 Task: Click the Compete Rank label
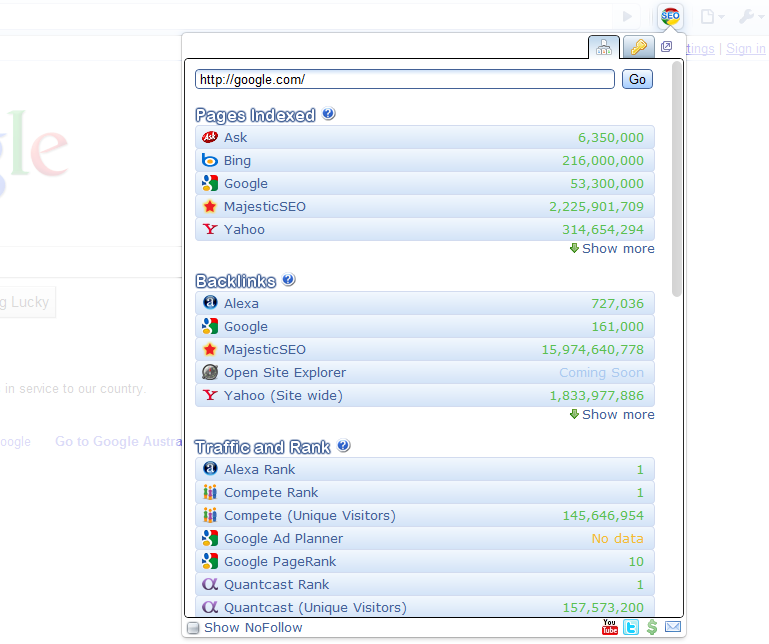(271, 492)
